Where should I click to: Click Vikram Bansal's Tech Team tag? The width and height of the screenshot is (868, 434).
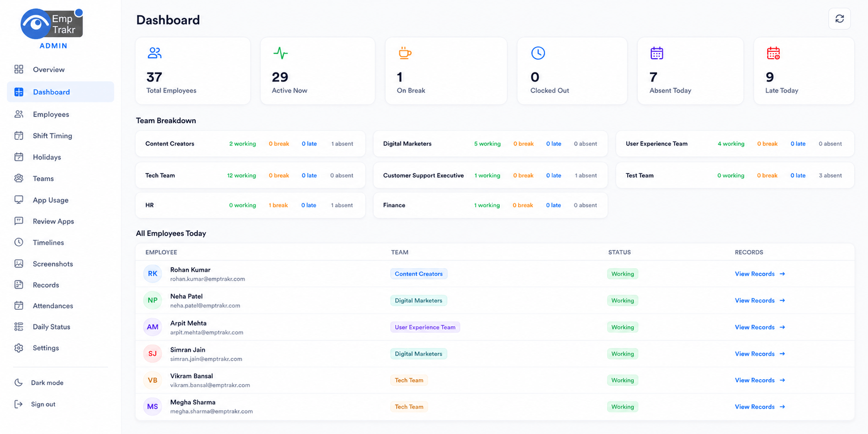409,380
